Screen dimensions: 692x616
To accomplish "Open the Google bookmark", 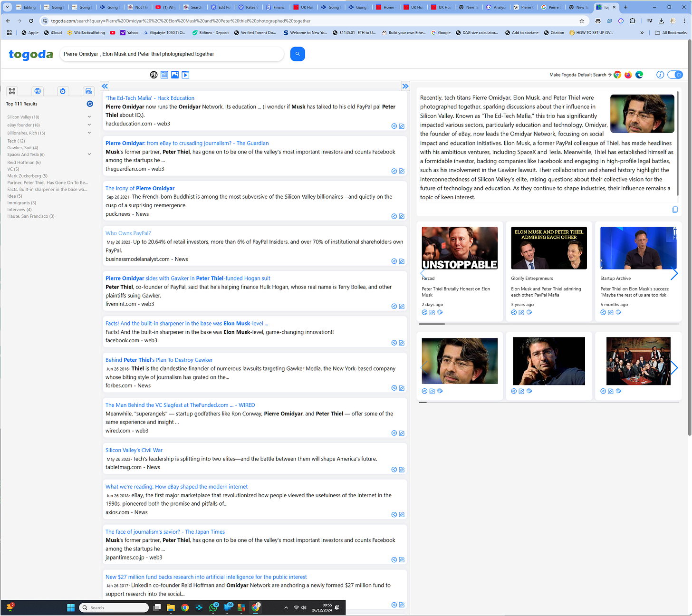I will coord(441,33).
